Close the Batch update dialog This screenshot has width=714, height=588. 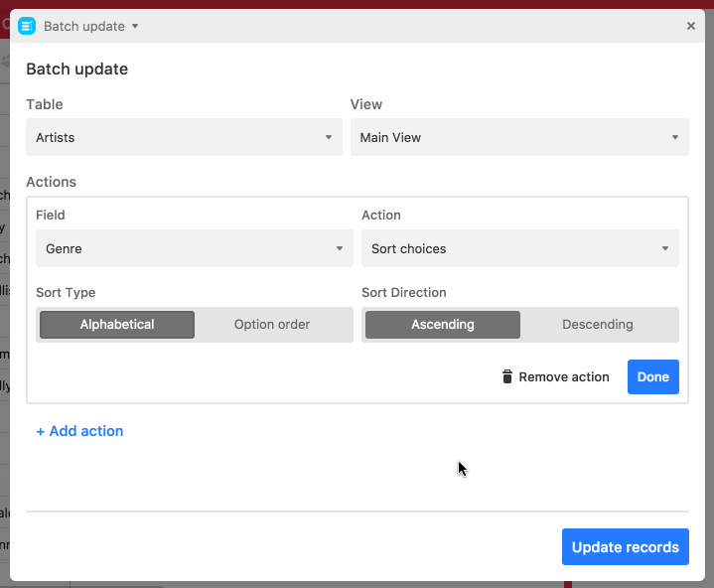[691, 26]
